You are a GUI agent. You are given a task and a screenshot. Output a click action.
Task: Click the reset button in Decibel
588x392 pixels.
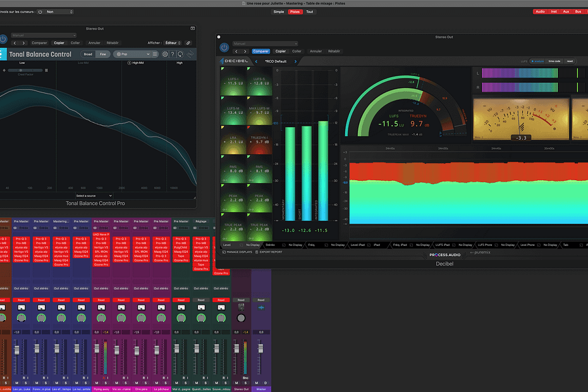[x=570, y=61]
